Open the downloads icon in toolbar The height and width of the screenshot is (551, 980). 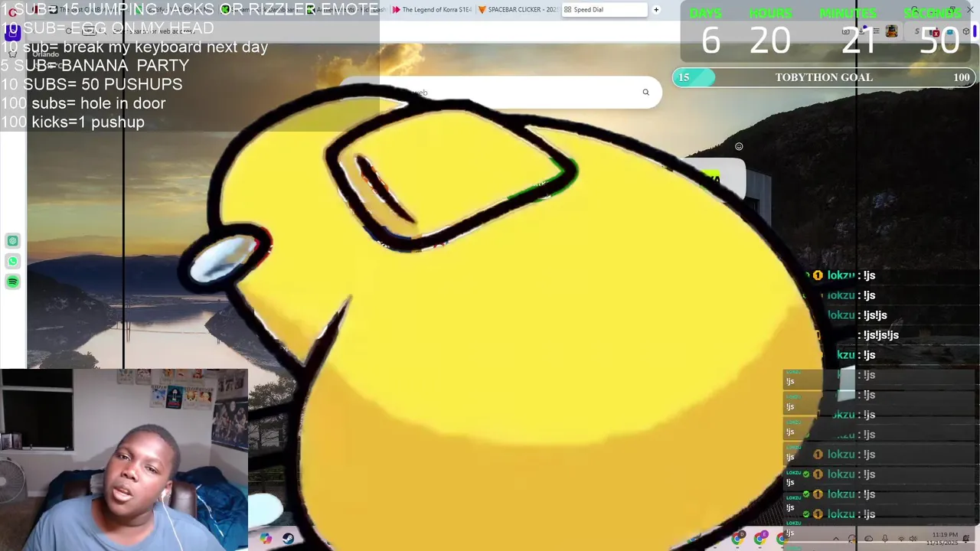pyautogui.click(x=861, y=31)
